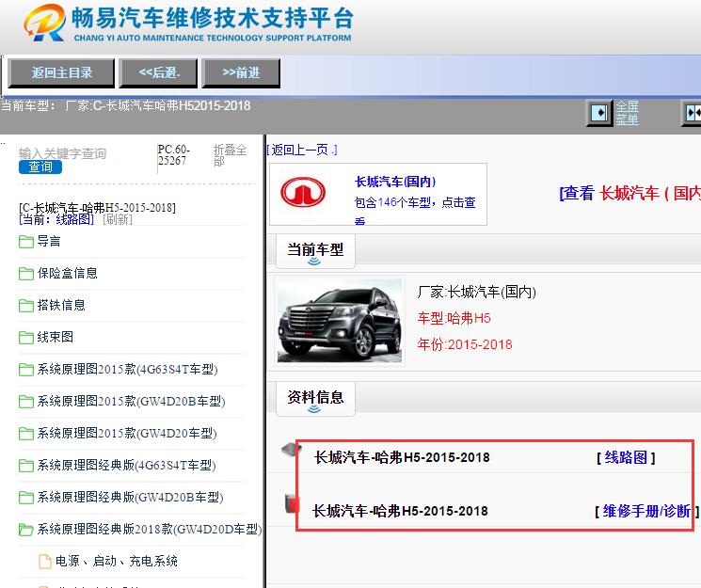
Task: Click 包含146个车型，点击查看 text
Action: click(415, 210)
